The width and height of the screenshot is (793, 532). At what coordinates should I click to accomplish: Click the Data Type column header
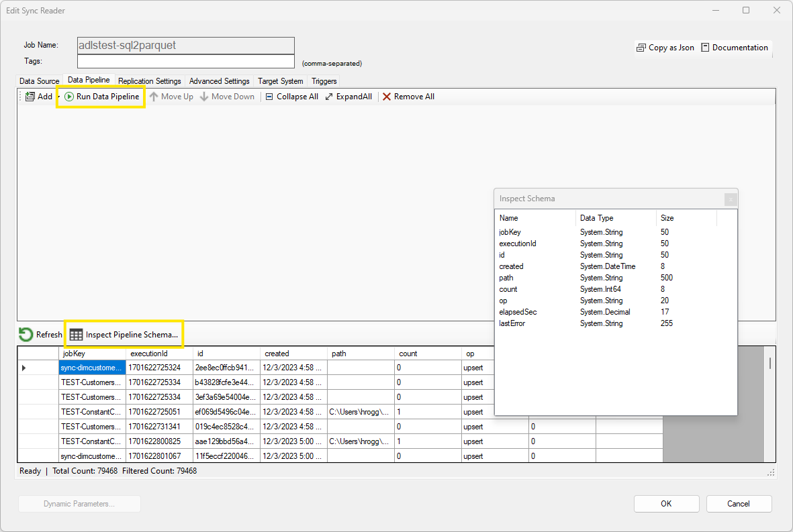point(616,218)
